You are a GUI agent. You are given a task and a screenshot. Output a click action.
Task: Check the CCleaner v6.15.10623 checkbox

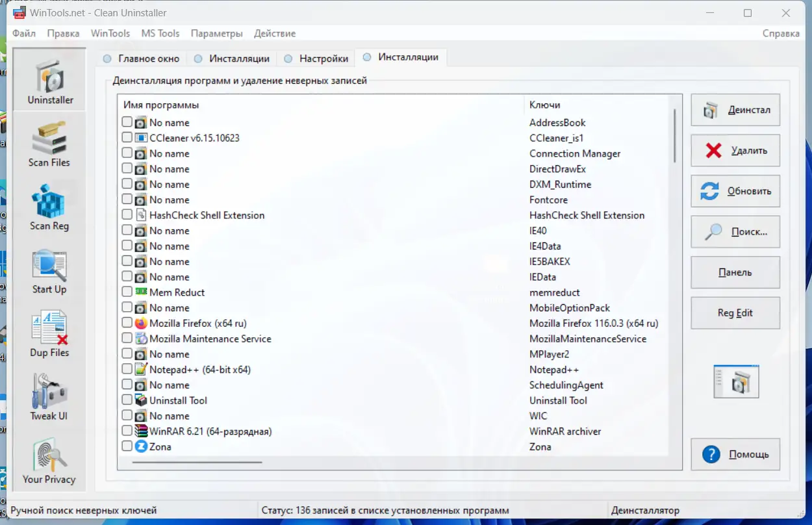tap(127, 138)
